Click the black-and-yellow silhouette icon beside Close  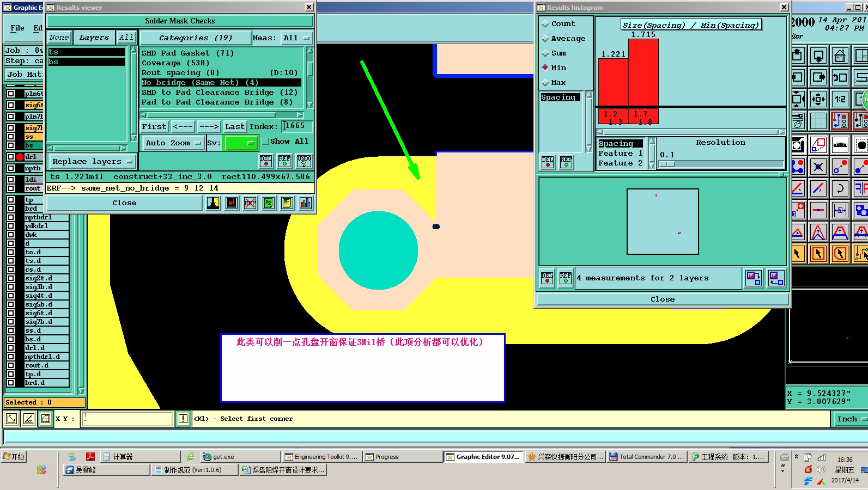(213, 203)
